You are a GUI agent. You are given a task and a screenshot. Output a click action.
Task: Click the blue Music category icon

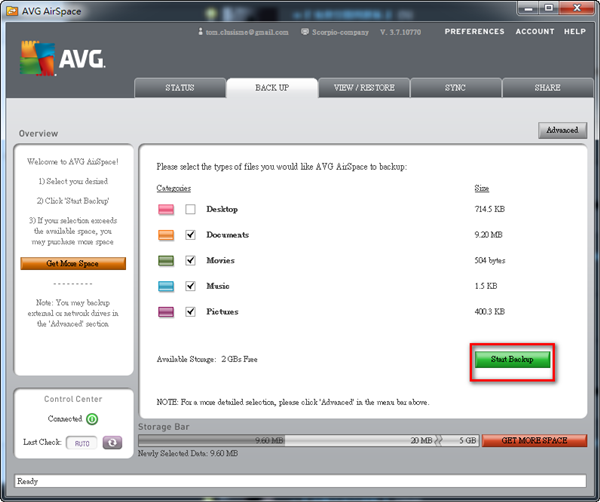click(166, 286)
